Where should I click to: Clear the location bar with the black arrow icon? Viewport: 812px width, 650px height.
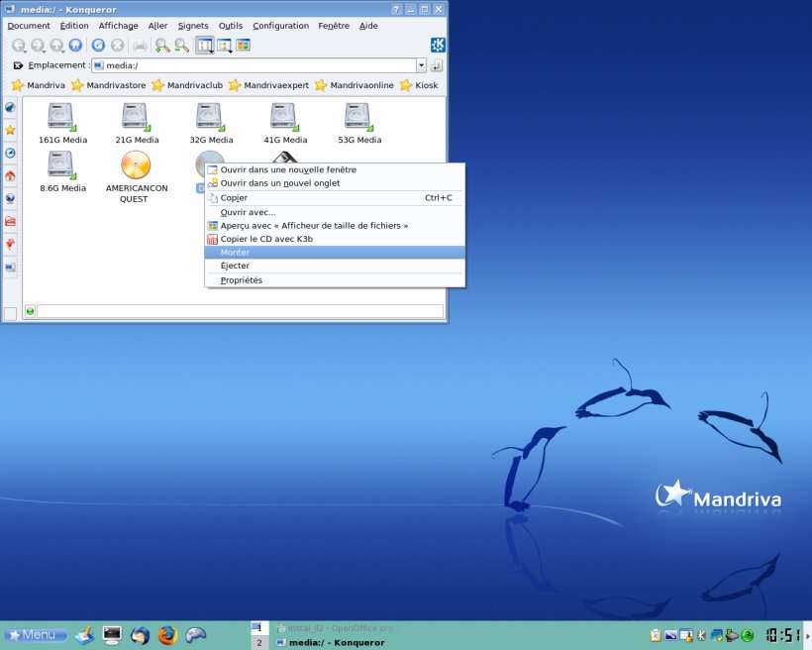pos(18,65)
